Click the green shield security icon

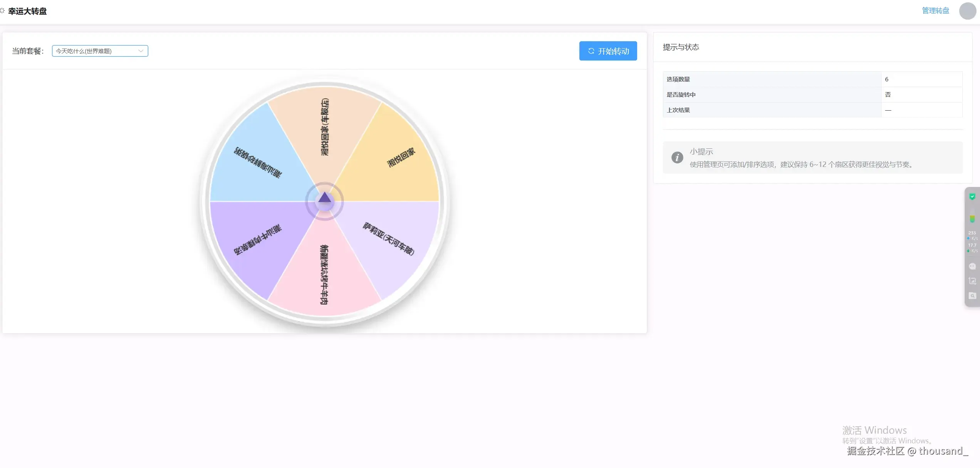pos(972,197)
